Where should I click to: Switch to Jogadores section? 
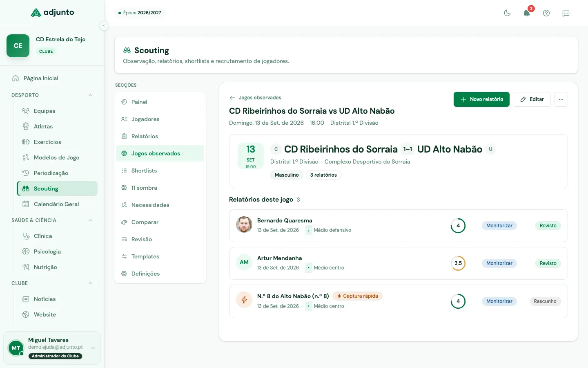[160, 119]
